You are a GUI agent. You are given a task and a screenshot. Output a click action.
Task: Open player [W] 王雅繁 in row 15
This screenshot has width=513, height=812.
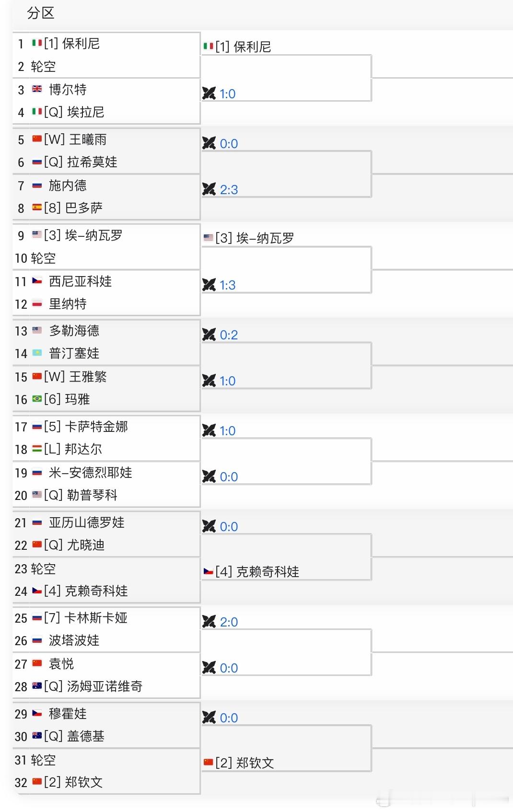click(x=75, y=376)
